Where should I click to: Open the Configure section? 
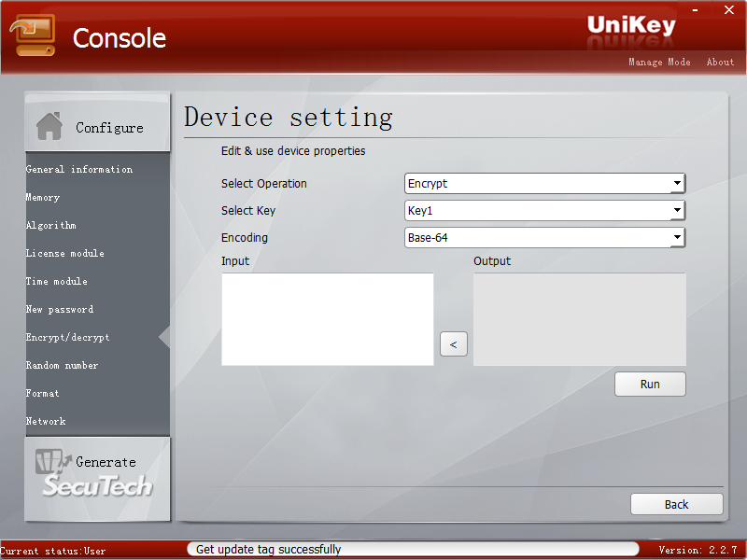pyautogui.click(x=97, y=123)
